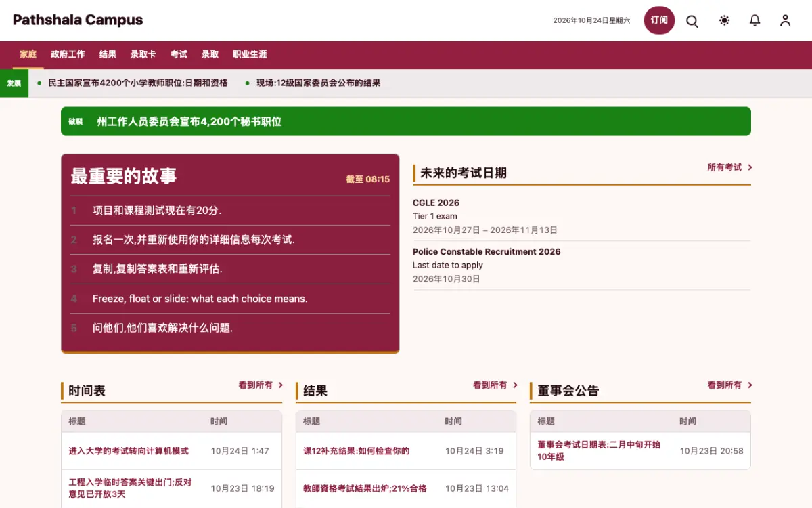
Task: Open top story 报名一次,并重新使用你的详细信息
Action: (x=194, y=240)
